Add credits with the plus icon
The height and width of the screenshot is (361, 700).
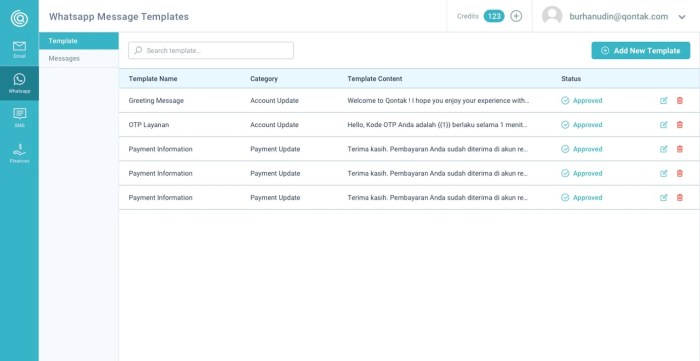(516, 17)
